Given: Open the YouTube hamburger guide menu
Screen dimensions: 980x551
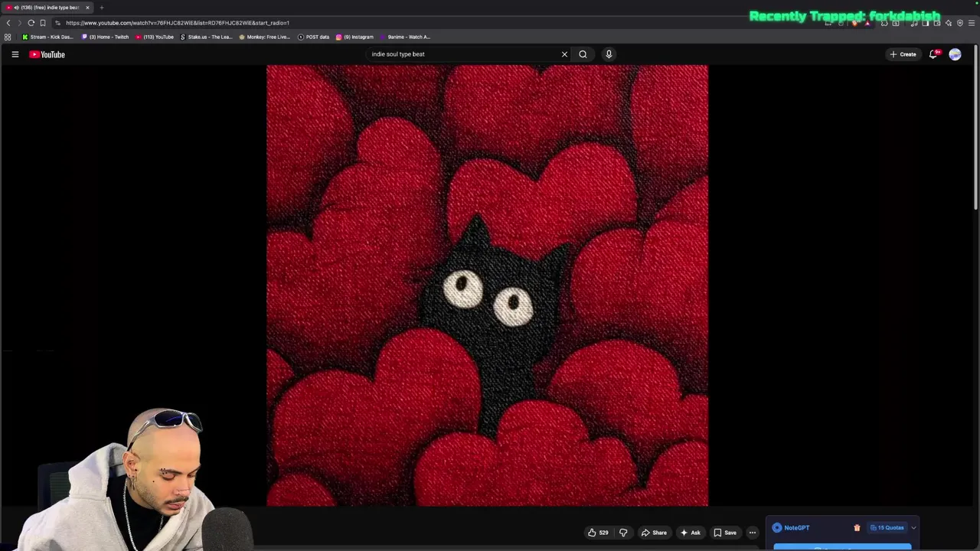Looking at the screenshot, I should pyautogui.click(x=15, y=54).
